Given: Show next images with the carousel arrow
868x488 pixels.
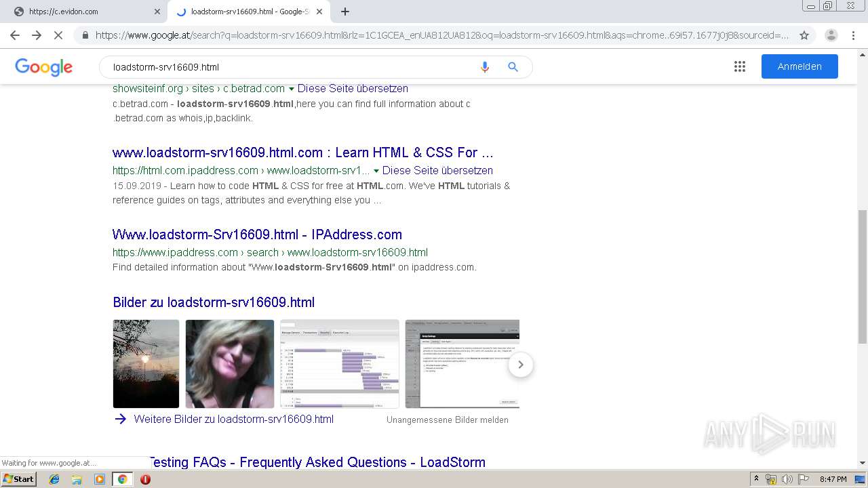Looking at the screenshot, I should pyautogui.click(x=521, y=365).
